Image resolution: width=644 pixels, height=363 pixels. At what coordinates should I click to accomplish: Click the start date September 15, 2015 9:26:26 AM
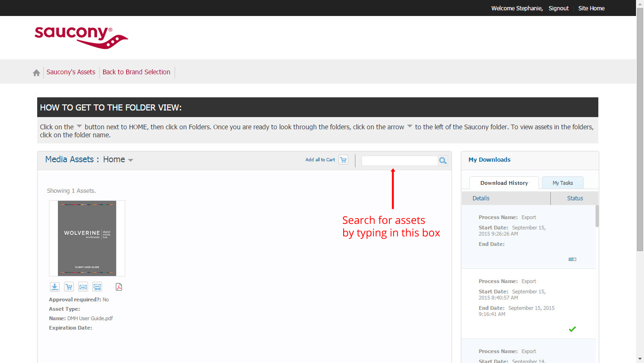click(512, 230)
